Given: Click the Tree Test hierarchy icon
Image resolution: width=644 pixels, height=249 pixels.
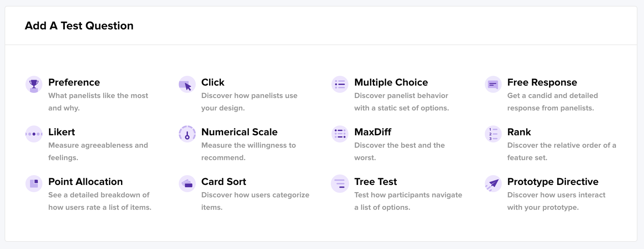Looking at the screenshot, I should click(340, 184).
